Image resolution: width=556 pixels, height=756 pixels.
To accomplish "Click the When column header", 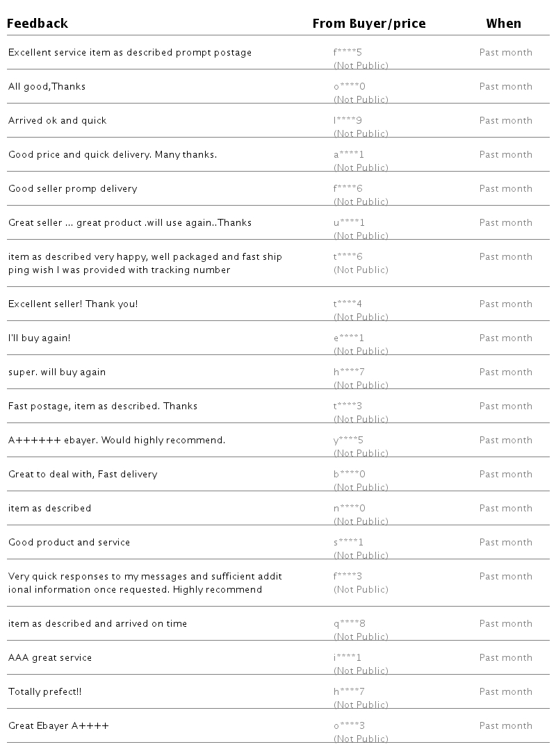I will [x=503, y=24].
